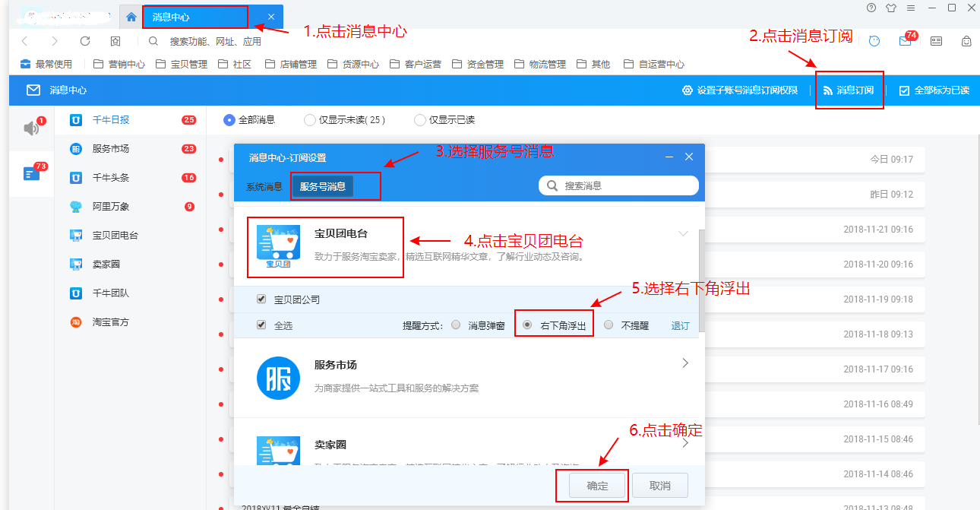This screenshot has height=510, width=980.
Task: Click the 宝贝团电台 icon in the left list
Action: tap(76, 235)
